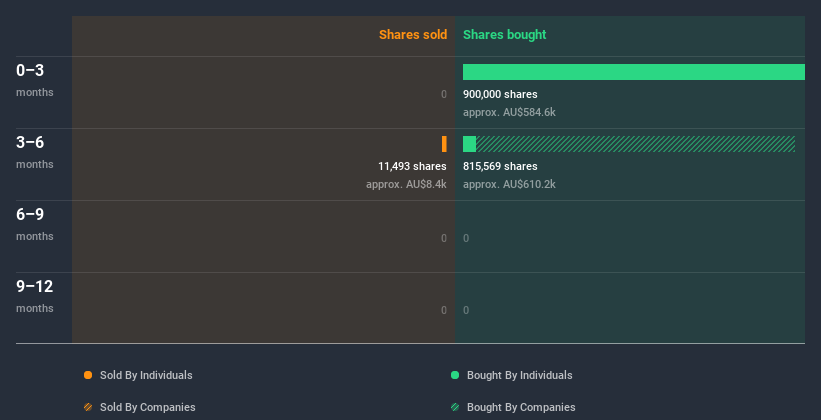Click the solid green 0–3 months bought bar

634,72
